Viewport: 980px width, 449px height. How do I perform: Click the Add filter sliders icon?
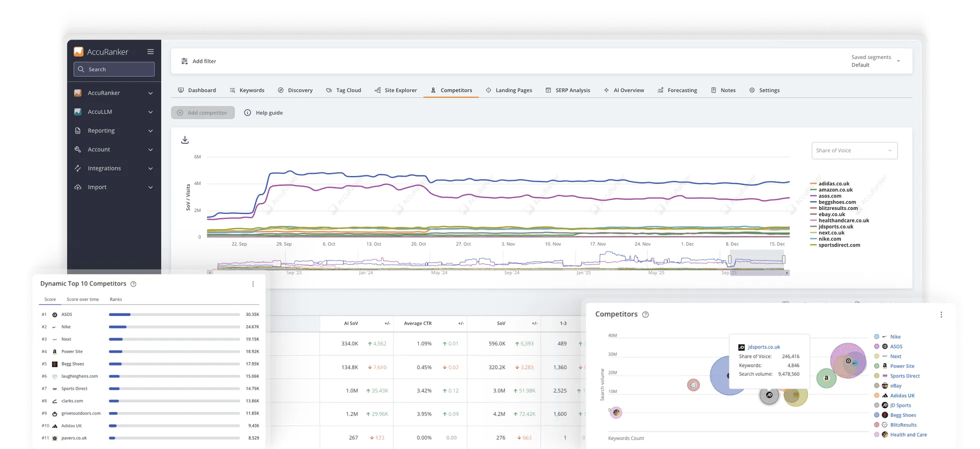(184, 61)
